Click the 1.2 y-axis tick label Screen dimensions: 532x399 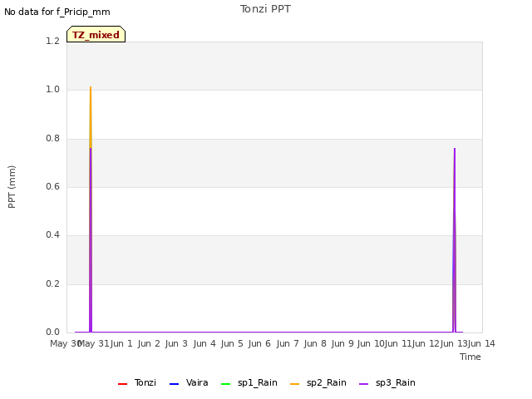click(52, 41)
